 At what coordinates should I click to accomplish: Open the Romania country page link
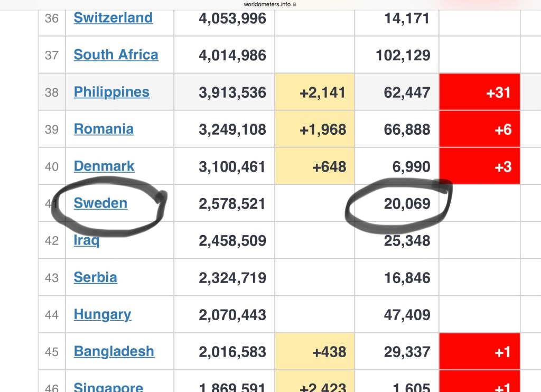(104, 129)
